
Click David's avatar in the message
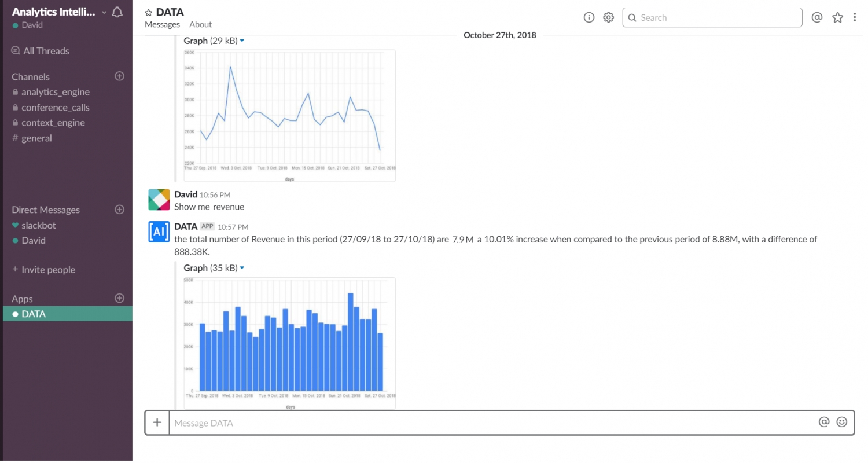(x=159, y=199)
